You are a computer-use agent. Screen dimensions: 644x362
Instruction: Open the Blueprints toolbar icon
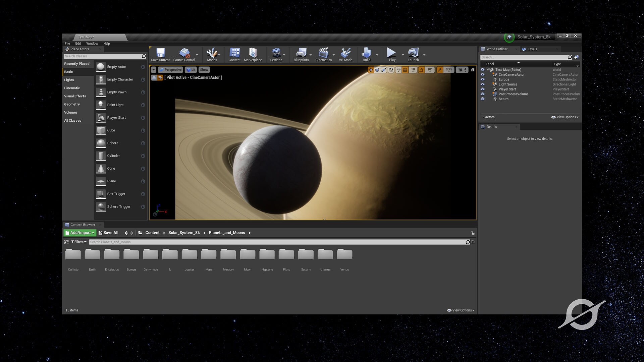[x=301, y=54]
